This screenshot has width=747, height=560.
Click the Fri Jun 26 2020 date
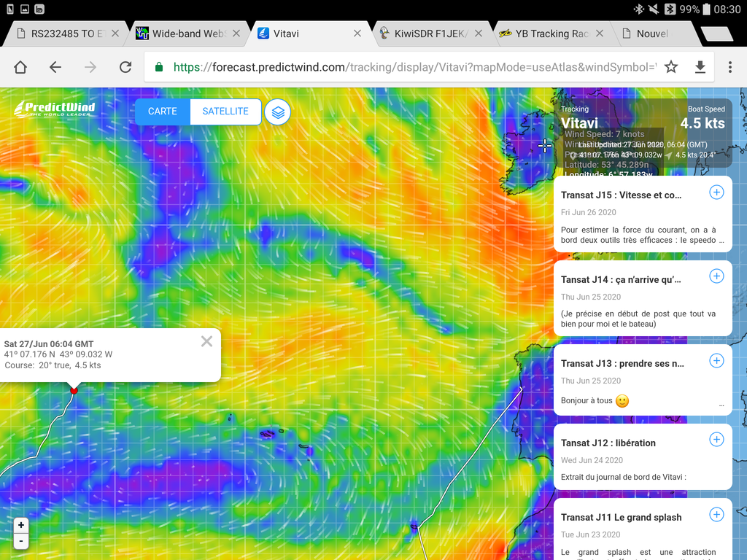coord(589,212)
